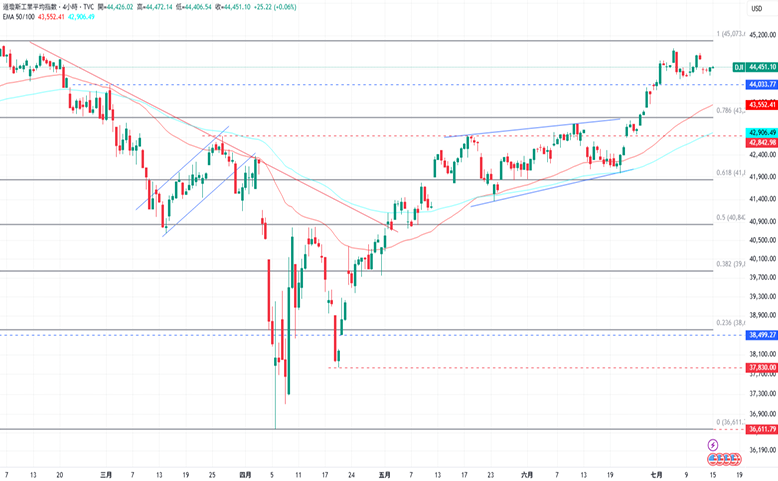Click the 36,190.00 price scale value
778x481 pixels.
763,450
